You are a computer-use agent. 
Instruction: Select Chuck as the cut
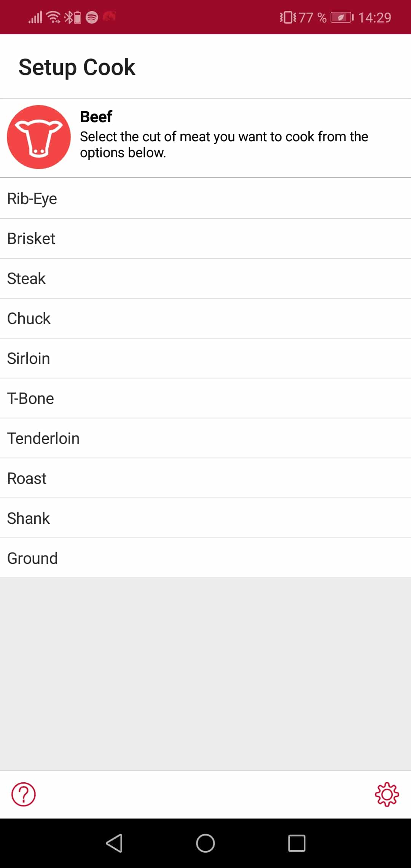click(205, 318)
